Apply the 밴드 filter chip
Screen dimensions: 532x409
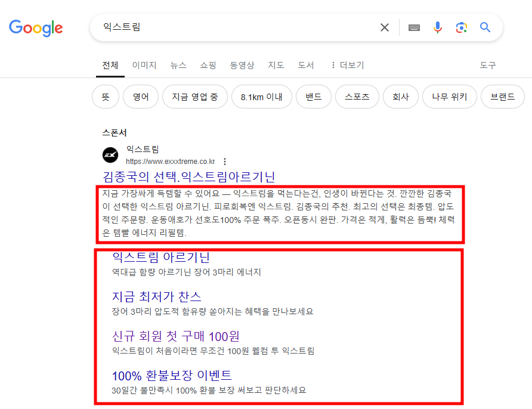point(314,97)
